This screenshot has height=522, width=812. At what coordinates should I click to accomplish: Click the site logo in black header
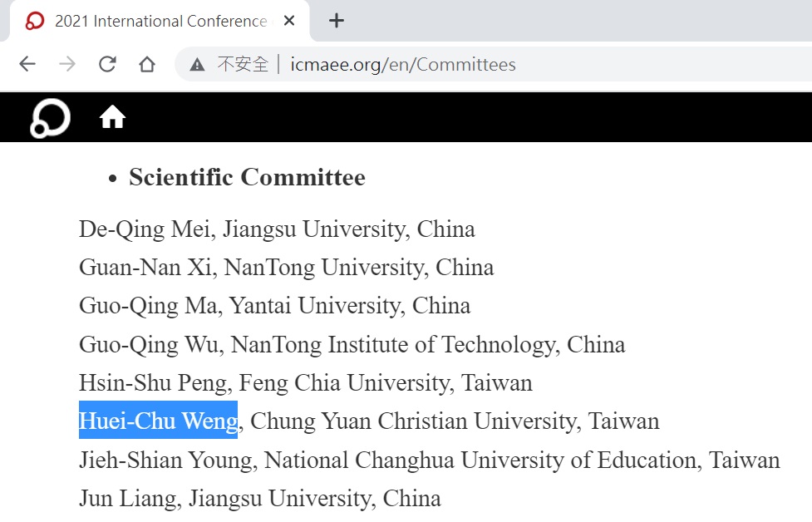pos(50,118)
